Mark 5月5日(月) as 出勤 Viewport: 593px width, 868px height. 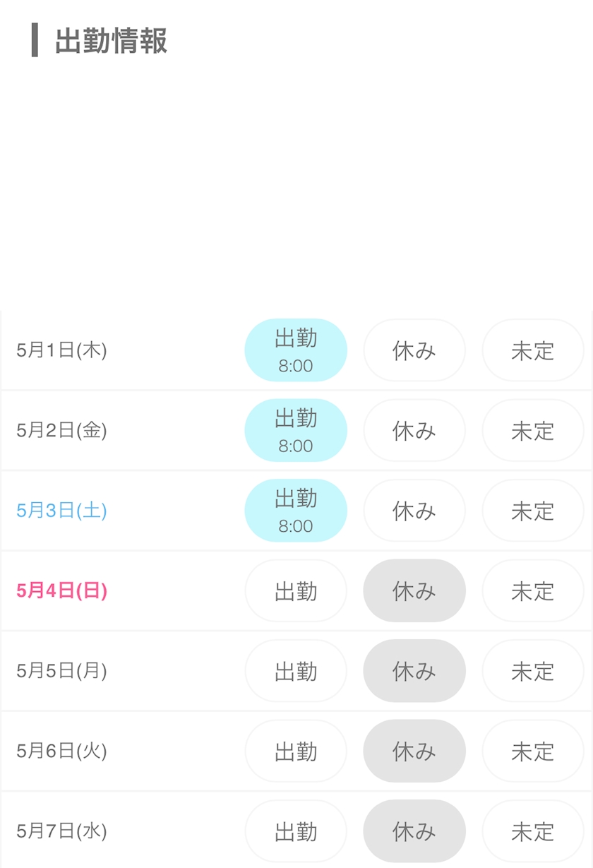click(x=296, y=671)
